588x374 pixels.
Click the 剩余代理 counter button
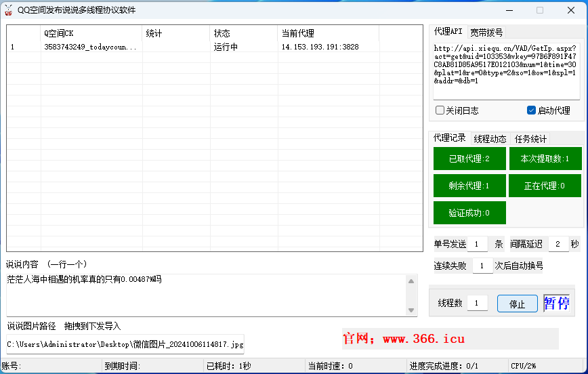click(469, 186)
